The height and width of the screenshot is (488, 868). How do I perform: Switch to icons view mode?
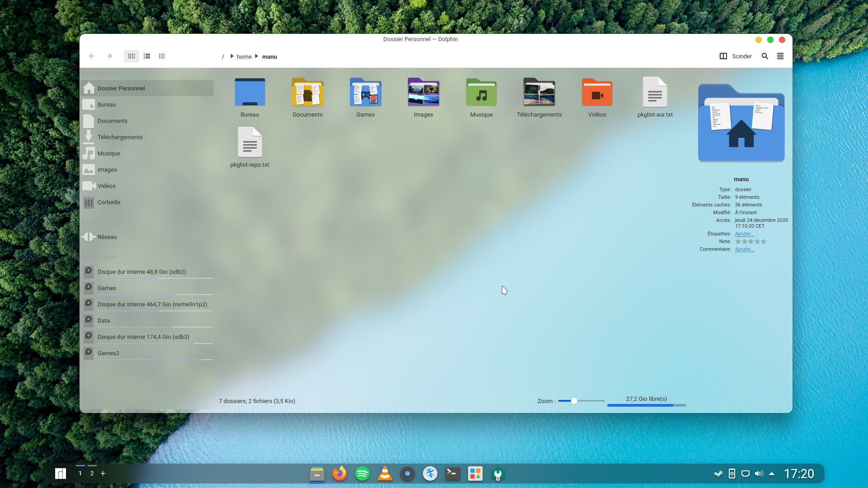pos(131,56)
